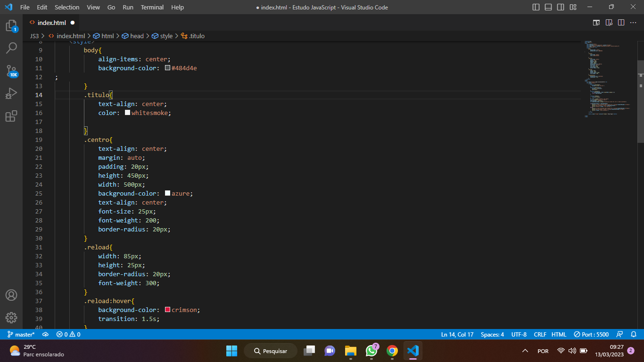Open Source Control view with 10K badge
The width and height of the screenshot is (644, 362).
click(11, 71)
